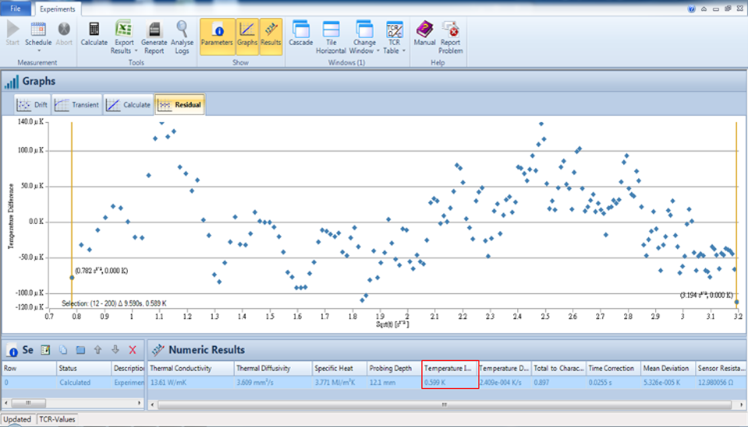Move row down with down arrow icon

coord(115,350)
